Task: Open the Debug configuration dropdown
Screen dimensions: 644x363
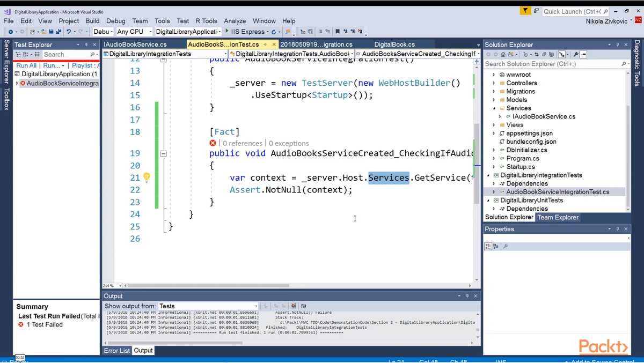Action: point(103,32)
